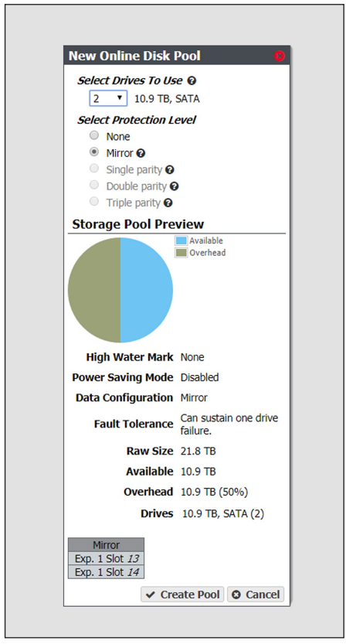Open the Triple parity help icon

click(168, 203)
